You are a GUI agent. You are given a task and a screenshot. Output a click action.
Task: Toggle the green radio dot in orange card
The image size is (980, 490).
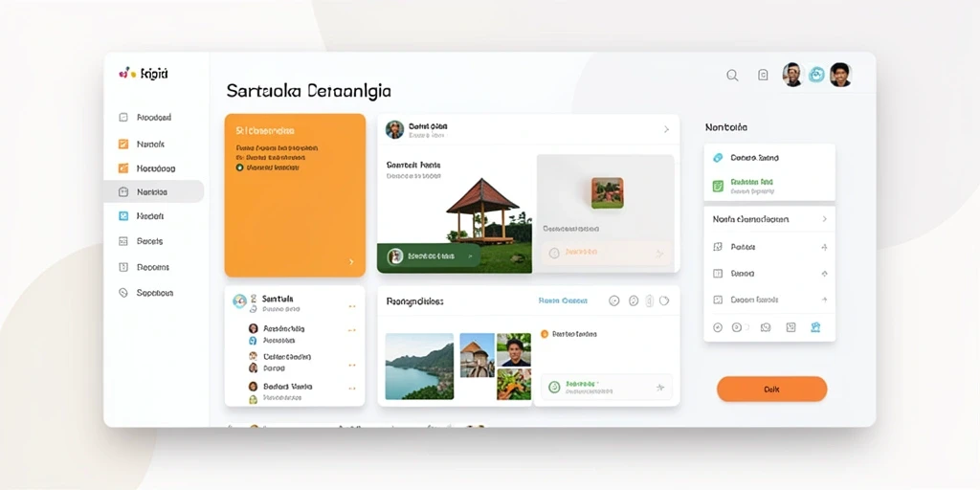[239, 168]
